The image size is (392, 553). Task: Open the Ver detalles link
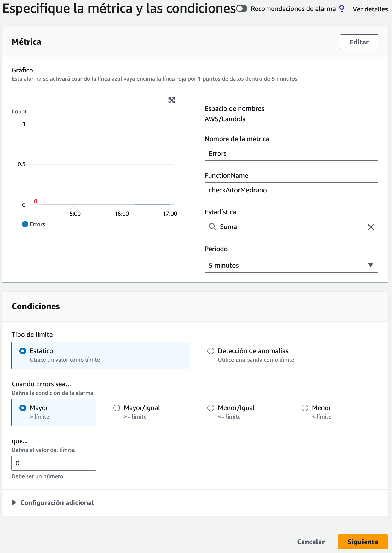tap(370, 9)
